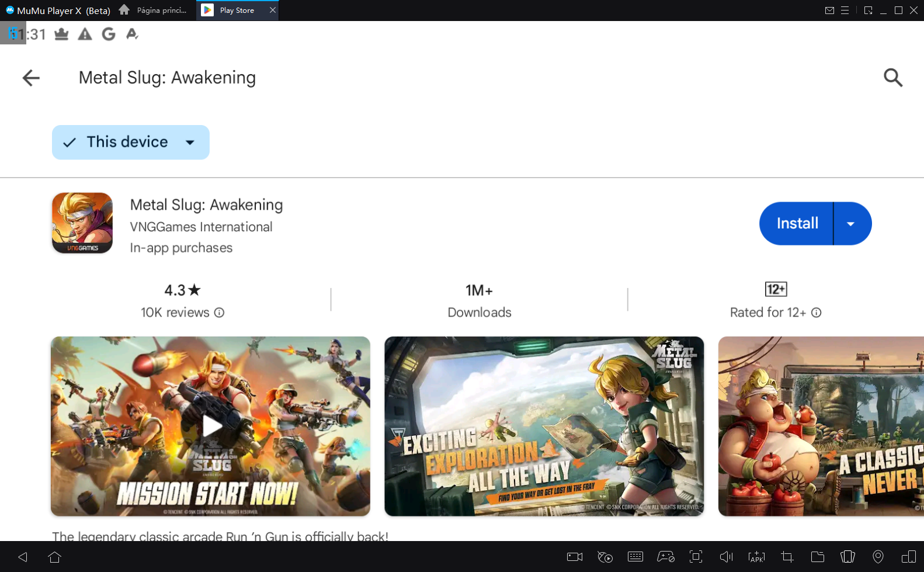Open the Exciting Exploration screenshot
This screenshot has width=924, height=572.
[x=544, y=426]
